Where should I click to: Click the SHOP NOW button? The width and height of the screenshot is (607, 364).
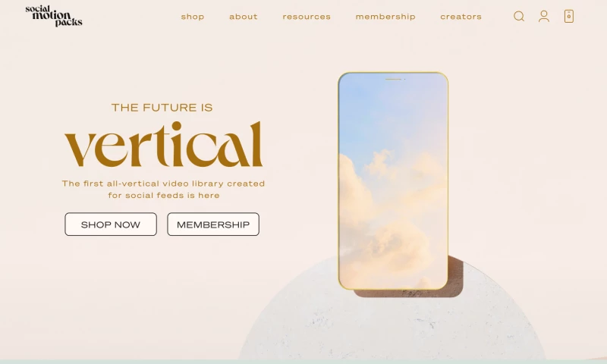tap(111, 224)
